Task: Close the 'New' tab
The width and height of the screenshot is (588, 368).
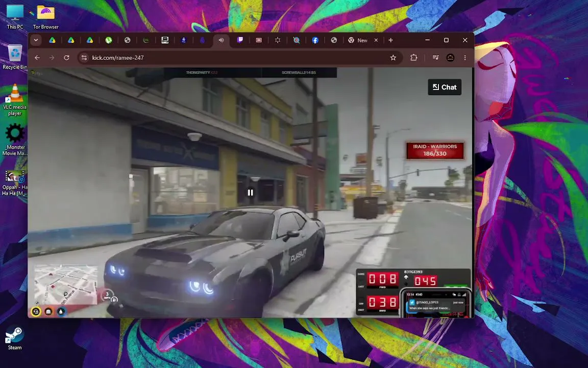Action: pos(376,40)
